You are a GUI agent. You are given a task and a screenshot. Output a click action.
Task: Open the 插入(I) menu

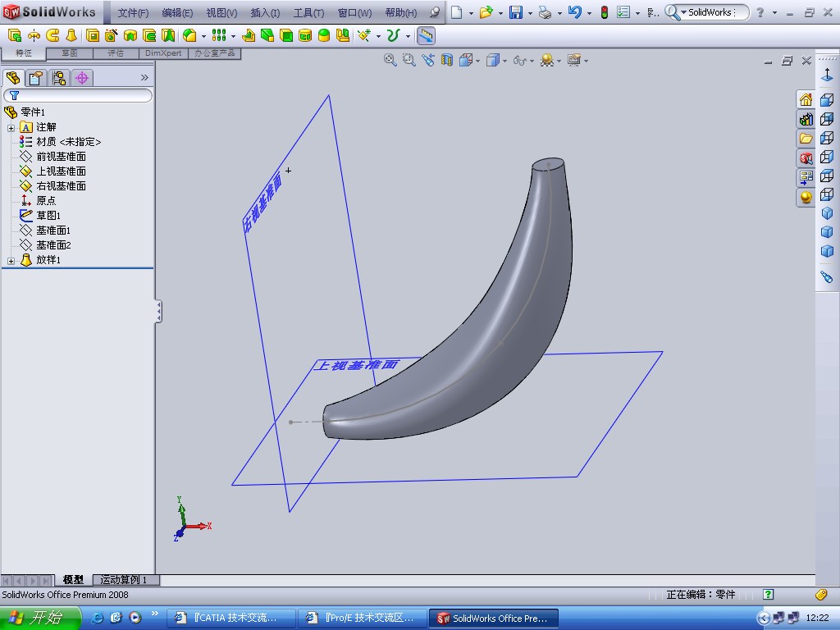(265, 13)
